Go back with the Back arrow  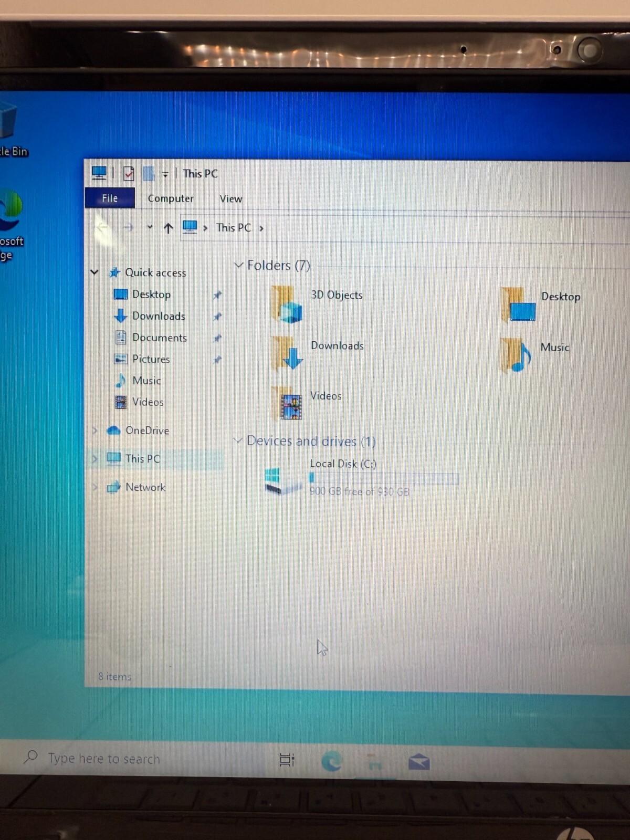102,227
